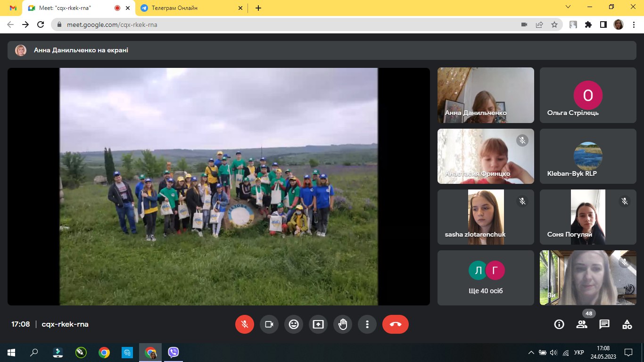This screenshot has height=362, width=644.
Task: Unmute the microphone in the call controls
Action: 245,324
